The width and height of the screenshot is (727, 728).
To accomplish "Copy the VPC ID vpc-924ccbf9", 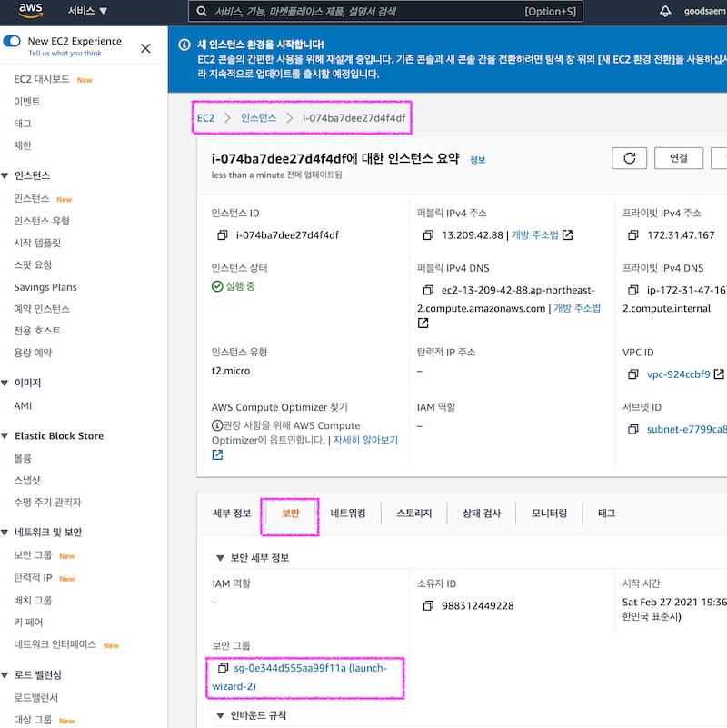I will pos(633,374).
